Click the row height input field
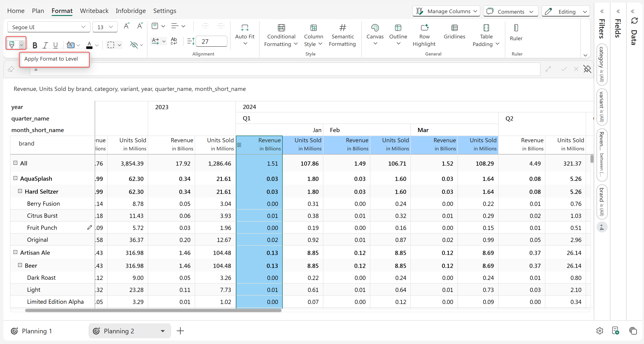The width and height of the screenshot is (644, 344). point(212,41)
